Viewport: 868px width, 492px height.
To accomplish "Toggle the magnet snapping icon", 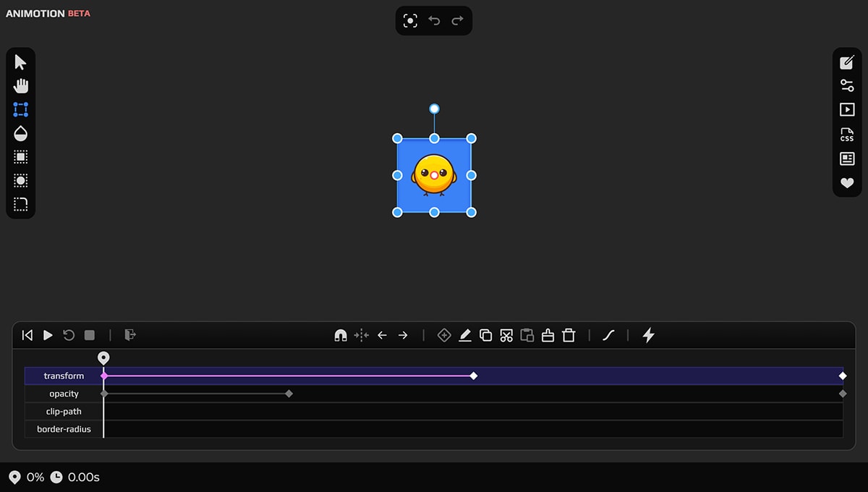I will 341,335.
